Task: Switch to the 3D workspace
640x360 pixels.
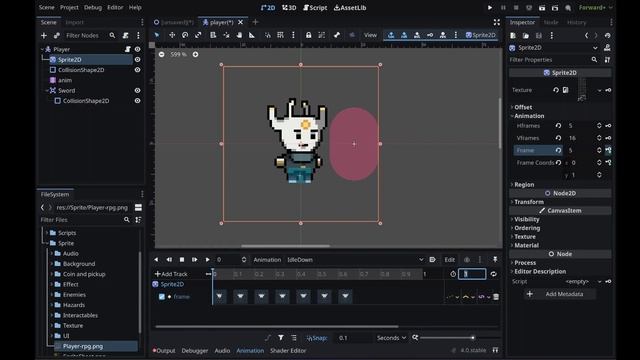Action: tap(289, 7)
